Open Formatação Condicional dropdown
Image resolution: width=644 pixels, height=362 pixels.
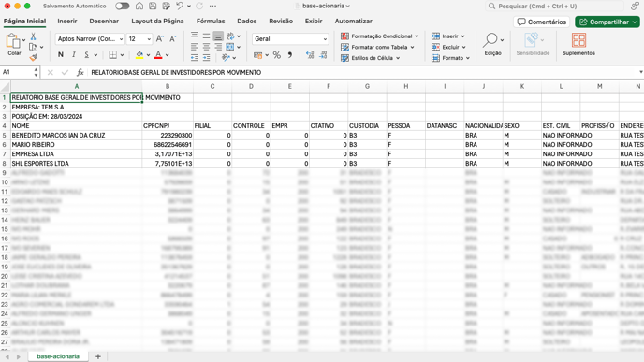pyautogui.click(x=380, y=36)
